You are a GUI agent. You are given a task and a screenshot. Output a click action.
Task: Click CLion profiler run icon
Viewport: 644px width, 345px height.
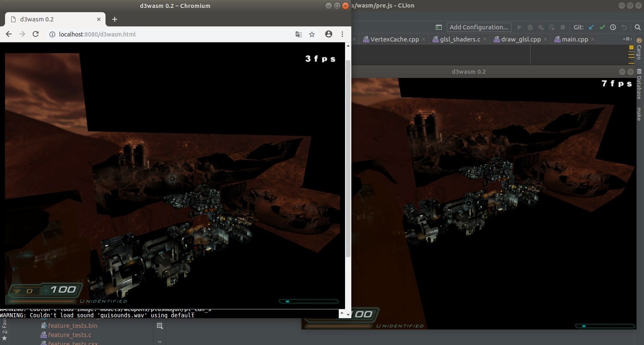point(552,27)
